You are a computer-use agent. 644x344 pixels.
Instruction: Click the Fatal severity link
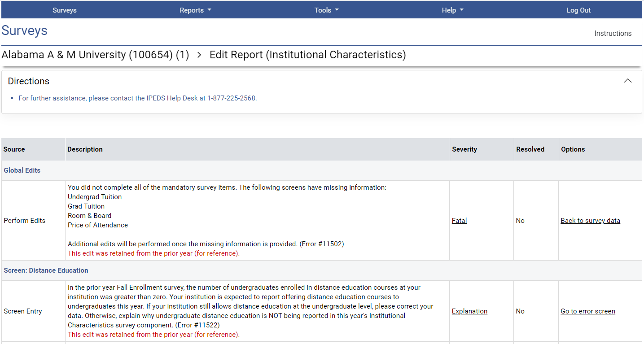(459, 221)
